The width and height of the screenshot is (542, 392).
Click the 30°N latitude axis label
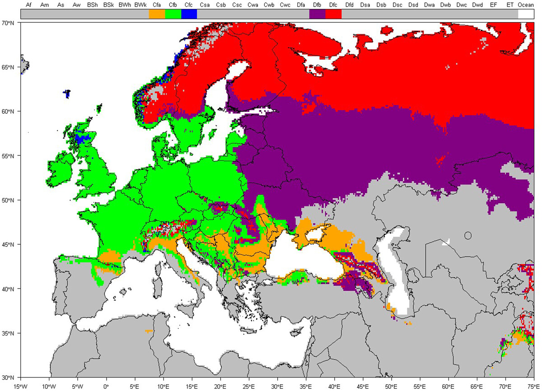(x=8, y=378)
